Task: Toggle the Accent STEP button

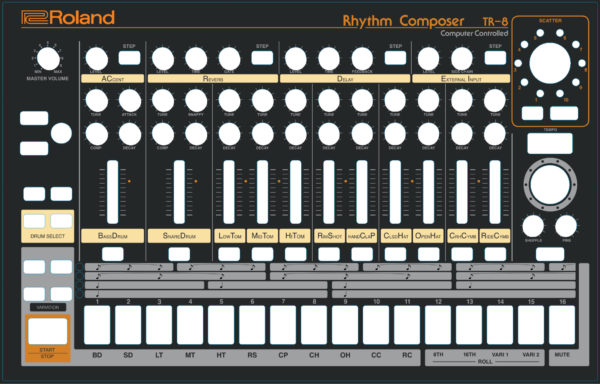Action: (129, 58)
